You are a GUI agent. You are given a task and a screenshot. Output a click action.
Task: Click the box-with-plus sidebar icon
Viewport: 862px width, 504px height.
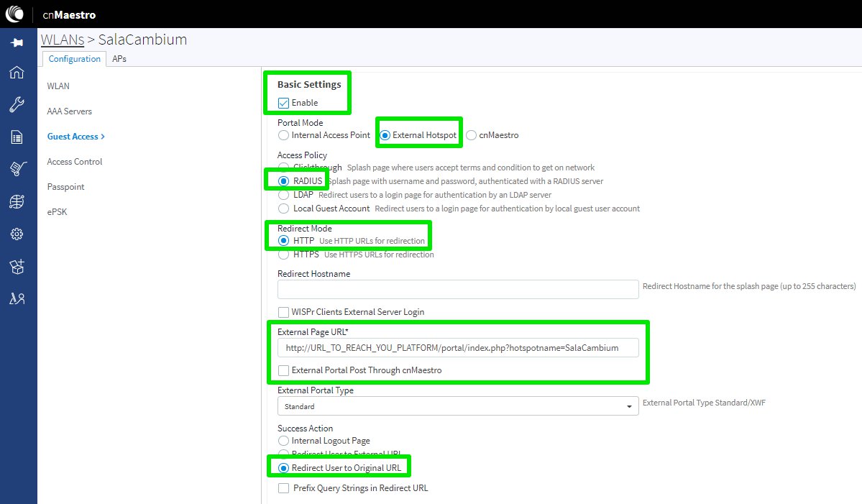coord(17,267)
